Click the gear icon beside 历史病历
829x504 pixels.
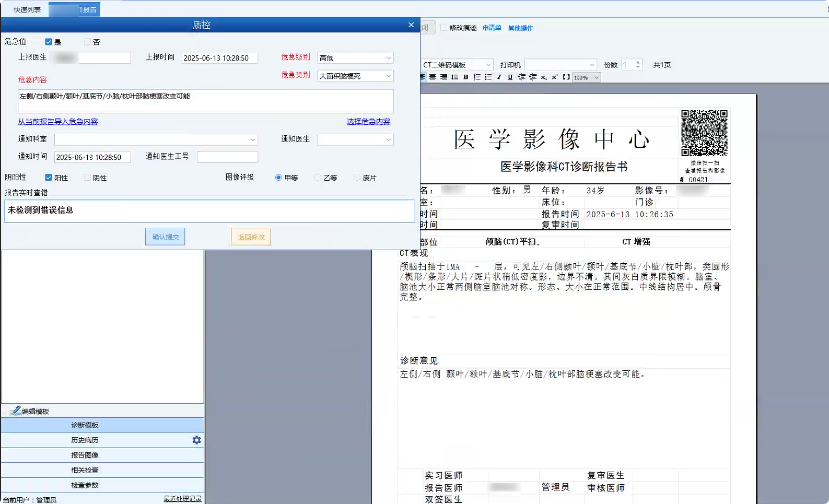point(196,440)
